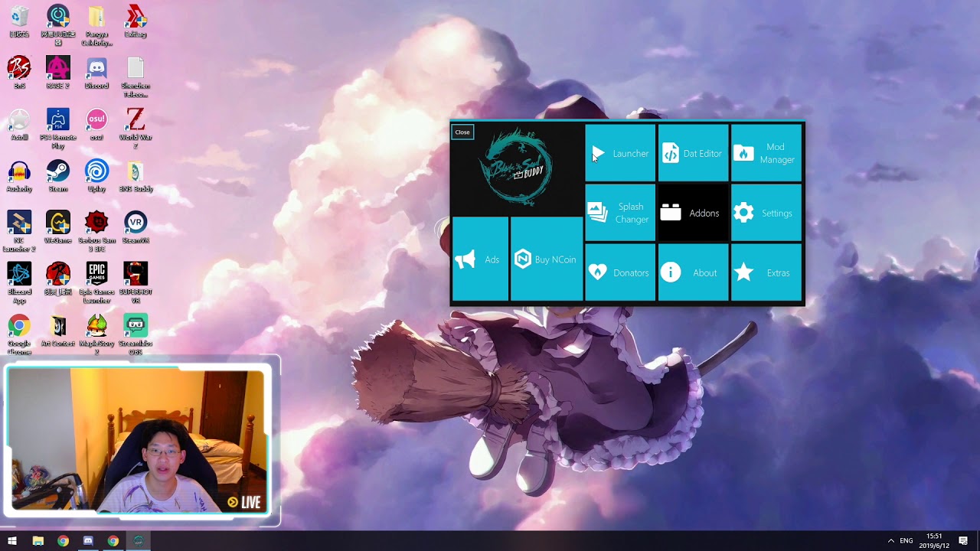Select the WeGame desktop shortcut

(x=58, y=228)
